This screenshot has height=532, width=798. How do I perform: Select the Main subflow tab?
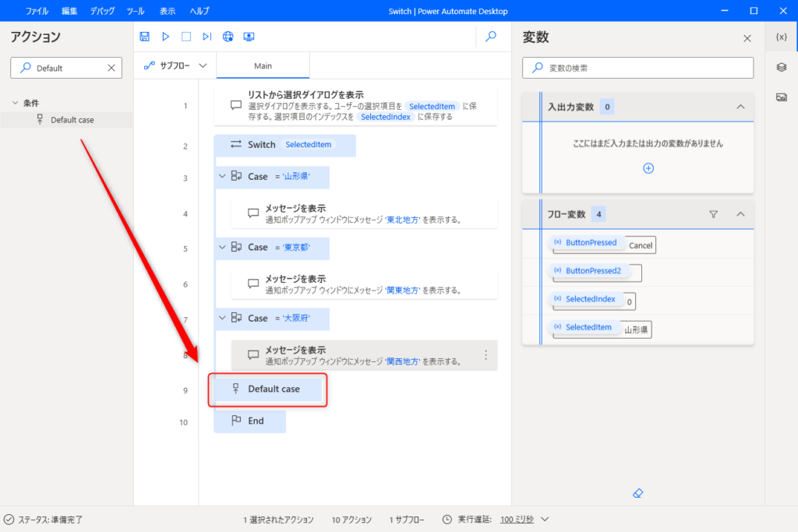pos(263,66)
